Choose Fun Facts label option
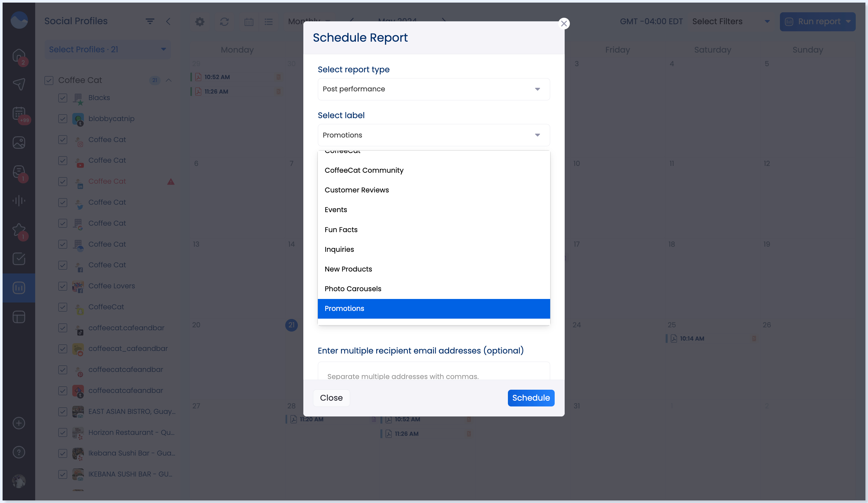The width and height of the screenshot is (868, 503). [x=433, y=230]
